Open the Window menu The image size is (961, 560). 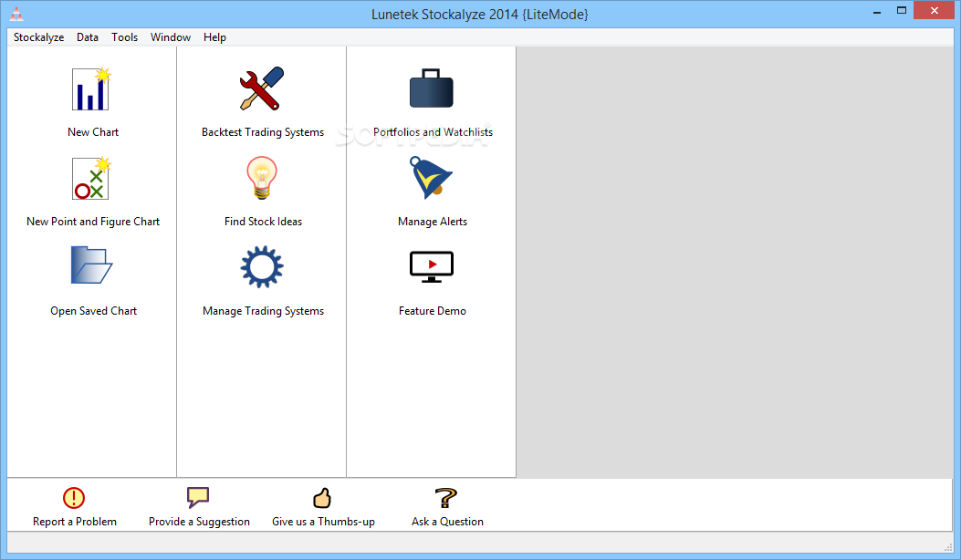click(171, 37)
